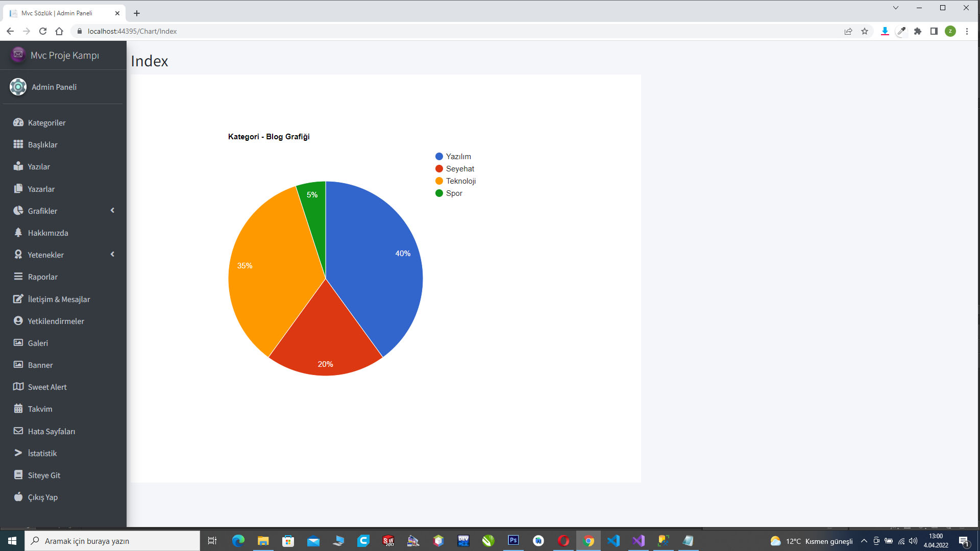Screen dimensions: 980x551
Task: Click the Banner image icon
Action: [x=18, y=365]
